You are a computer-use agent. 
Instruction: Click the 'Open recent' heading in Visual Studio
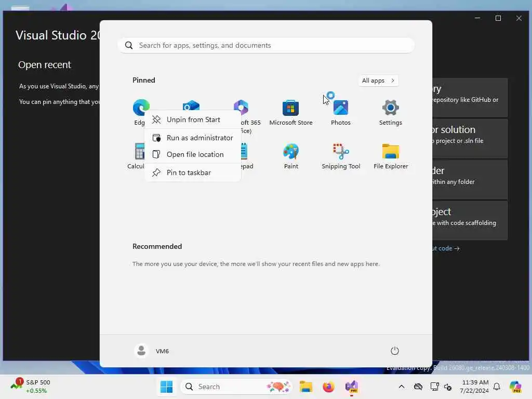[x=45, y=65]
